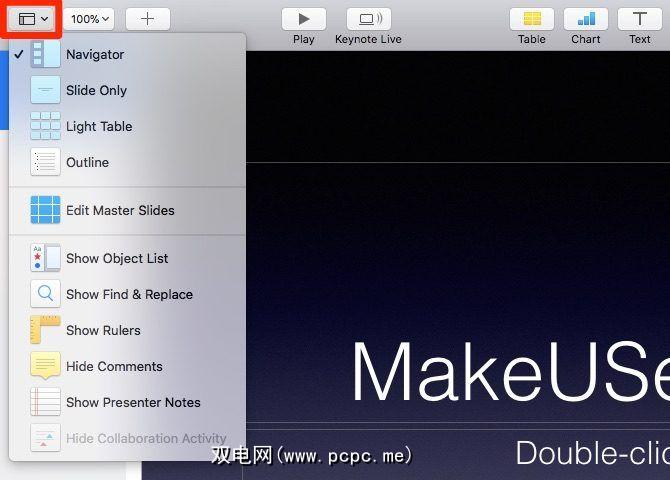Choose Edit Master Slides
Screen dimensions: 670x480
coord(120,210)
